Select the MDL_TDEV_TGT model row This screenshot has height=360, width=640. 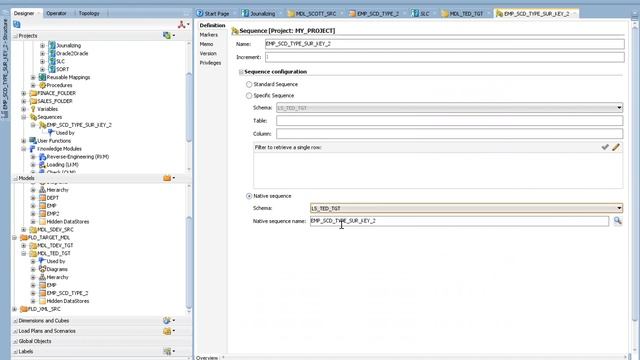pyautogui.click(x=51, y=245)
